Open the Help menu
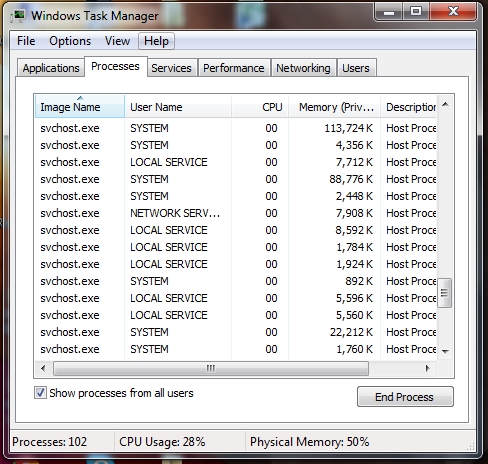488x464 pixels. click(156, 41)
